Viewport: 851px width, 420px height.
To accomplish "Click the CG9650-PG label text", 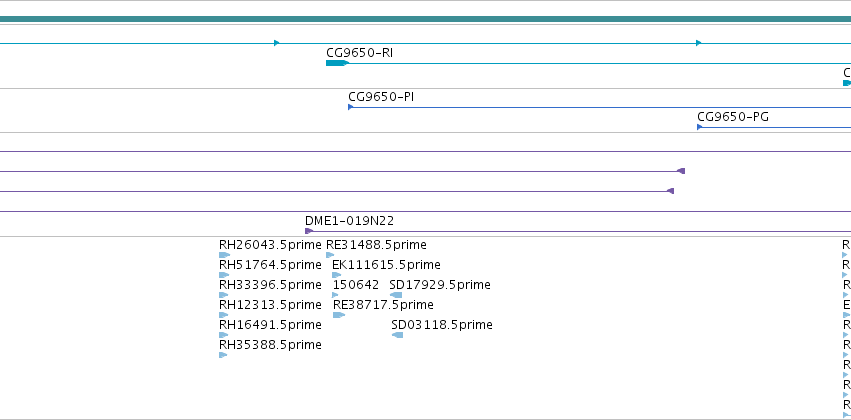I will pos(733,117).
